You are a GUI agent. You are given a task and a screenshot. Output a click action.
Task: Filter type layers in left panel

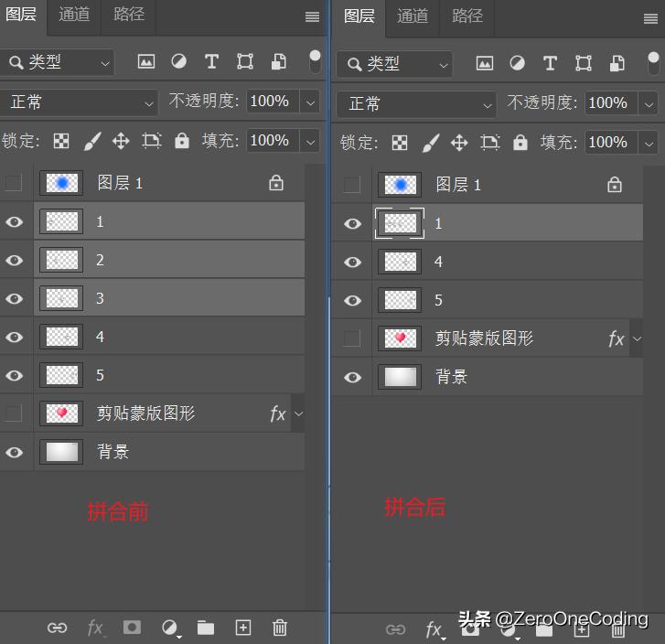click(211, 61)
